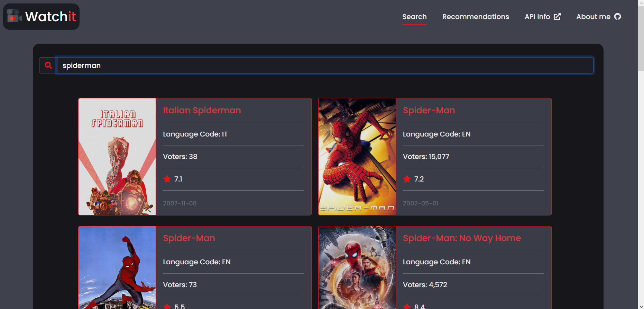
Task: Click the Watchit camera logo icon
Action: click(x=14, y=16)
